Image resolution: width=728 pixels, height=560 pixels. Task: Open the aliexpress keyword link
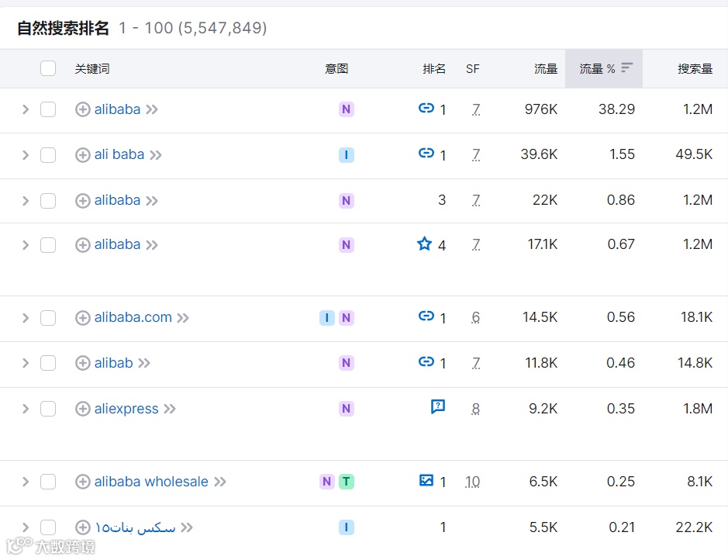(x=126, y=409)
